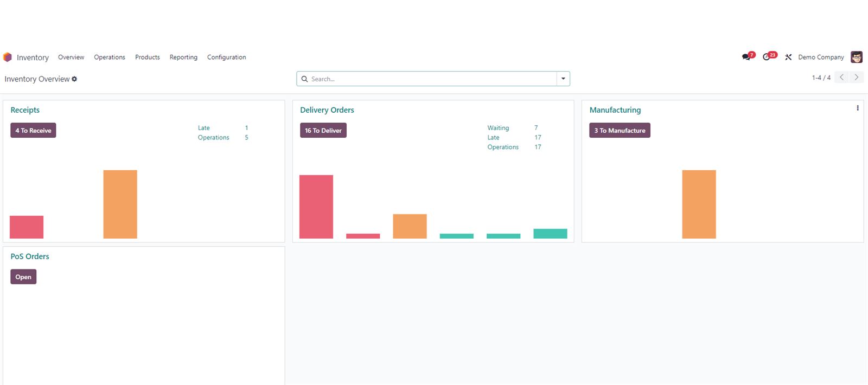The height and width of the screenshot is (385, 868).
Task: Open the Reporting menu
Action: (183, 57)
